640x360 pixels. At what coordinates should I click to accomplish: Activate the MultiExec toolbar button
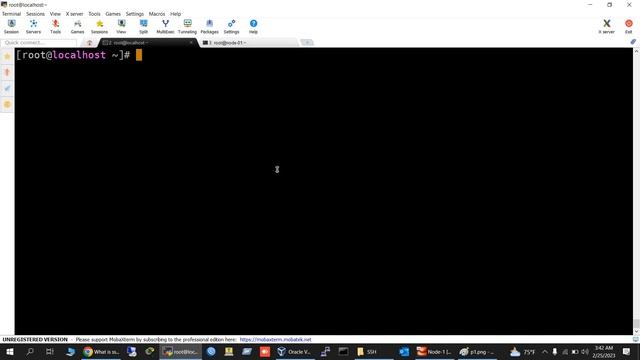click(165, 27)
